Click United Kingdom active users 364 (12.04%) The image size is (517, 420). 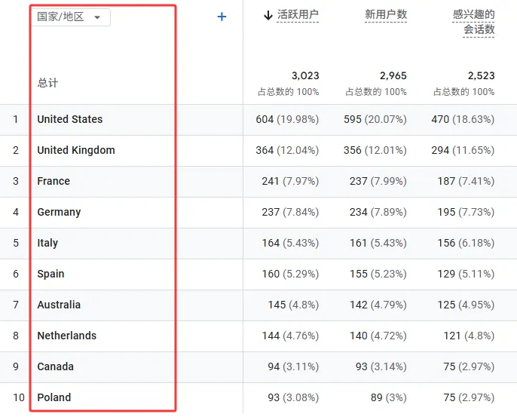tap(287, 150)
